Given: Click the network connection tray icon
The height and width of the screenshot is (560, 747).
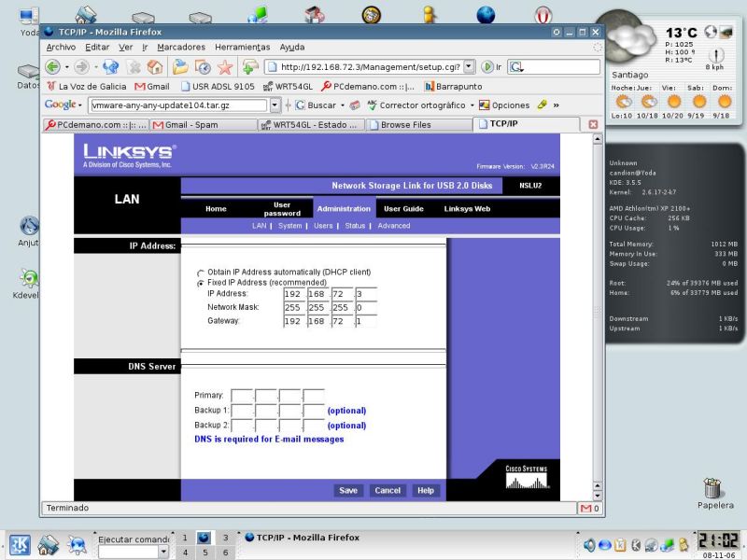Looking at the screenshot, I should point(667,544).
